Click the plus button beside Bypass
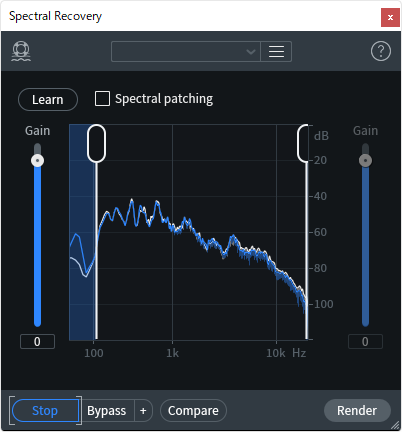This screenshot has height=432, width=402. 143,411
